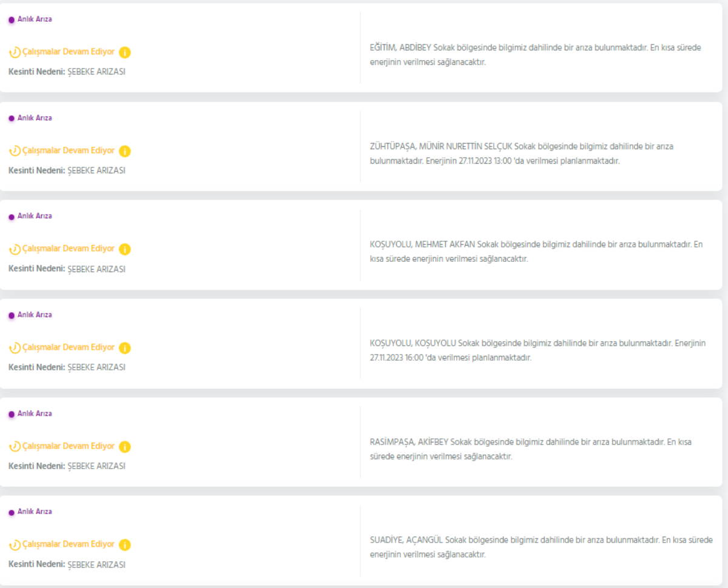
Task: Click info icon in MEHMET AKFAN outage card
Action: (124, 249)
